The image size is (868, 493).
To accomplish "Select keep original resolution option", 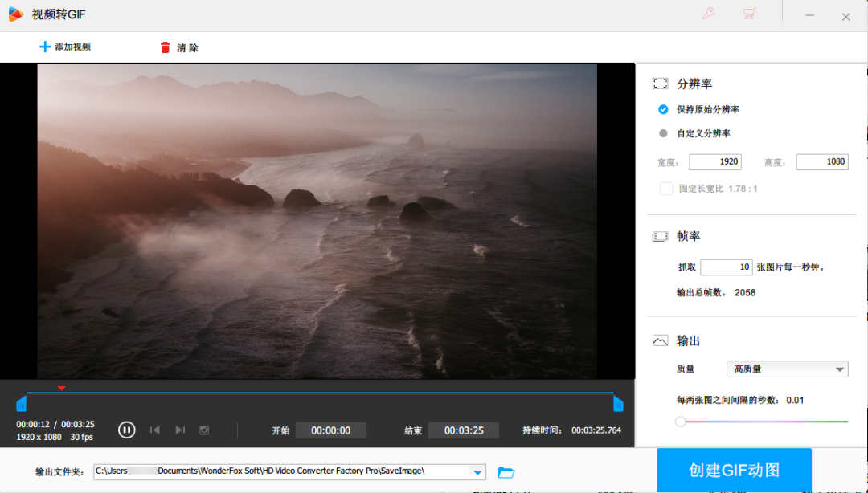I will click(x=663, y=109).
